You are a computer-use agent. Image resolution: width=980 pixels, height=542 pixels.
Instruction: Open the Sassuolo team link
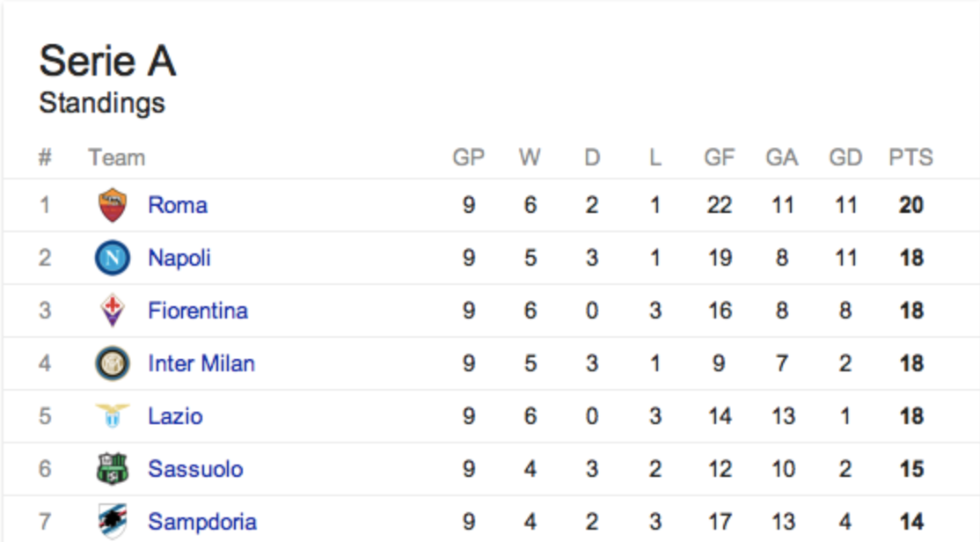pos(195,469)
